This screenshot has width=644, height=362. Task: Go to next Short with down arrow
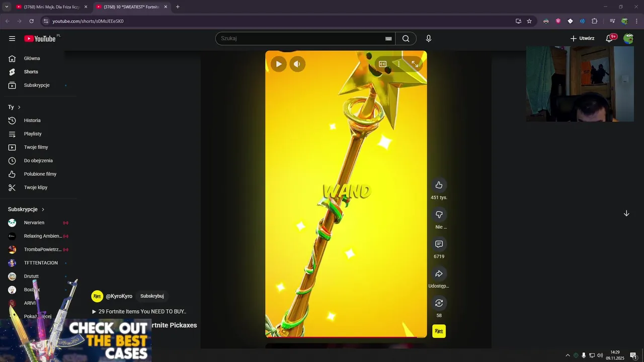click(626, 214)
